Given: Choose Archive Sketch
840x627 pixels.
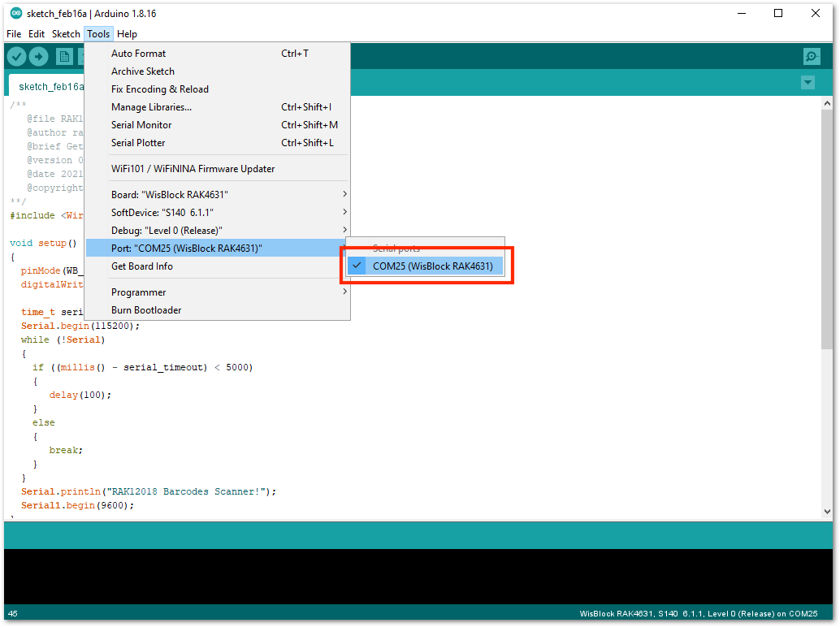Looking at the screenshot, I should [218, 71].
